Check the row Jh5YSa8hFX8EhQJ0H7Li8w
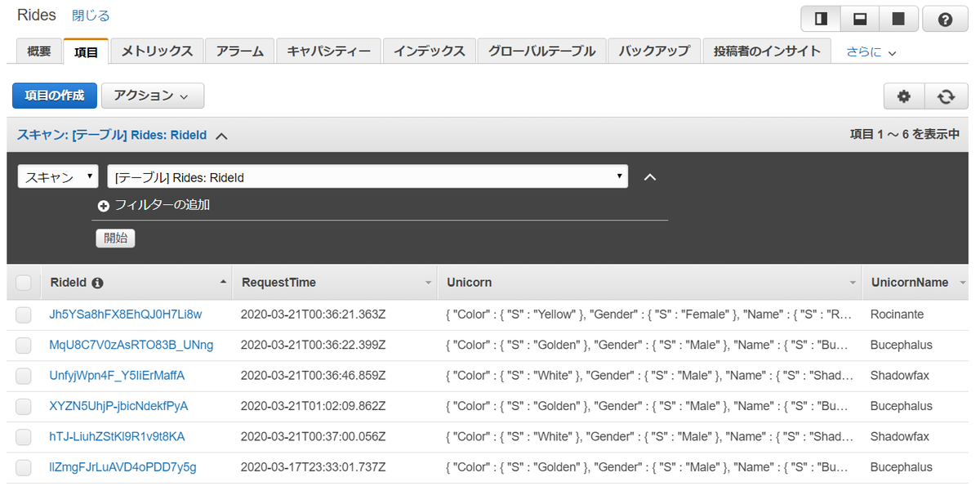Viewport: 980px width, 495px height. (24, 314)
